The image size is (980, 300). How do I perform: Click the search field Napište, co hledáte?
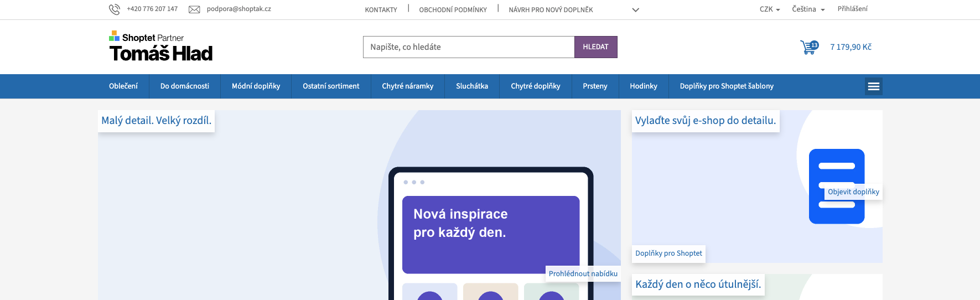click(469, 47)
